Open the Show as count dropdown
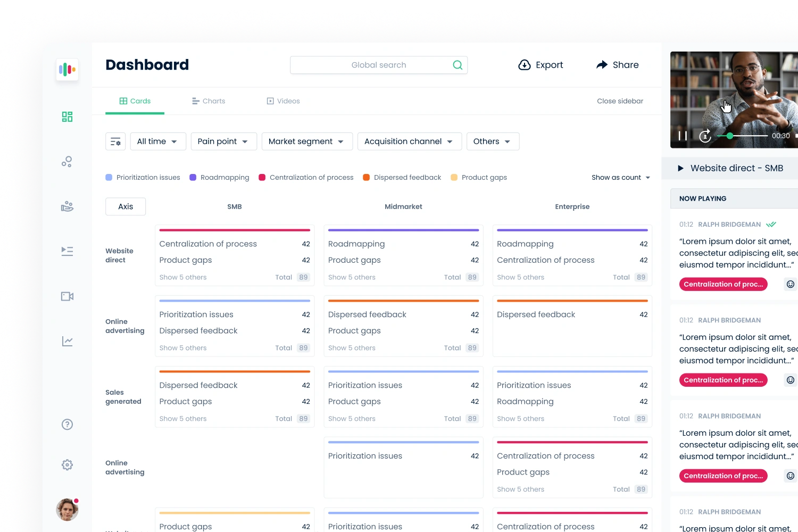 (621, 178)
